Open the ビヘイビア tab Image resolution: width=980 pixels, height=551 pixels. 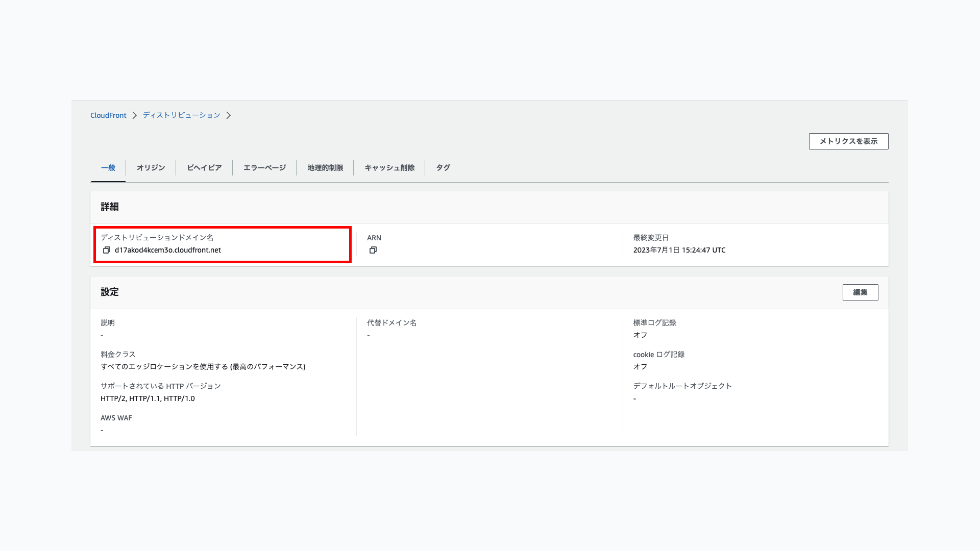(x=204, y=168)
